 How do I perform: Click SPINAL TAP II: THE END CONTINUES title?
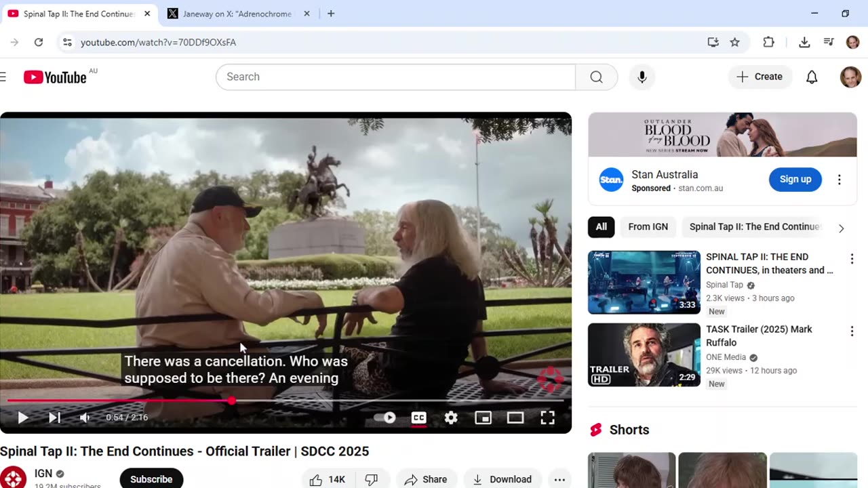tap(770, 263)
